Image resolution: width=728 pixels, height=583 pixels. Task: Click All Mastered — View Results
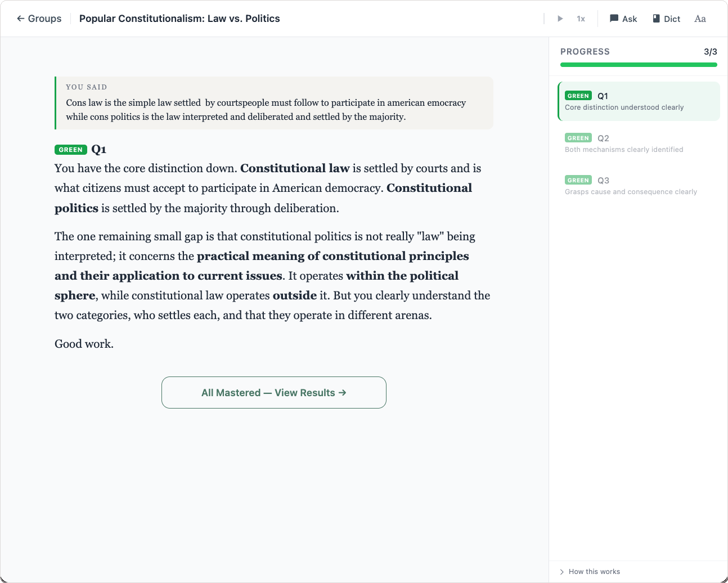pyautogui.click(x=274, y=392)
